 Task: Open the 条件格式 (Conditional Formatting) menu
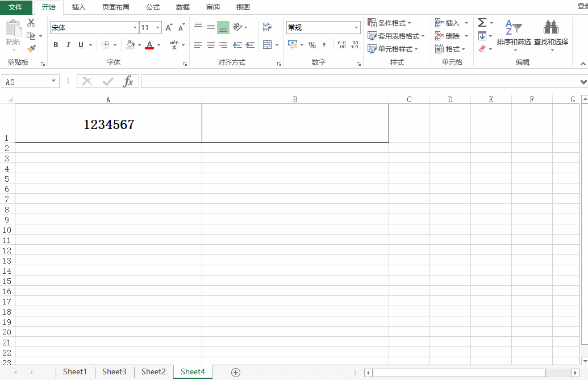pos(393,22)
